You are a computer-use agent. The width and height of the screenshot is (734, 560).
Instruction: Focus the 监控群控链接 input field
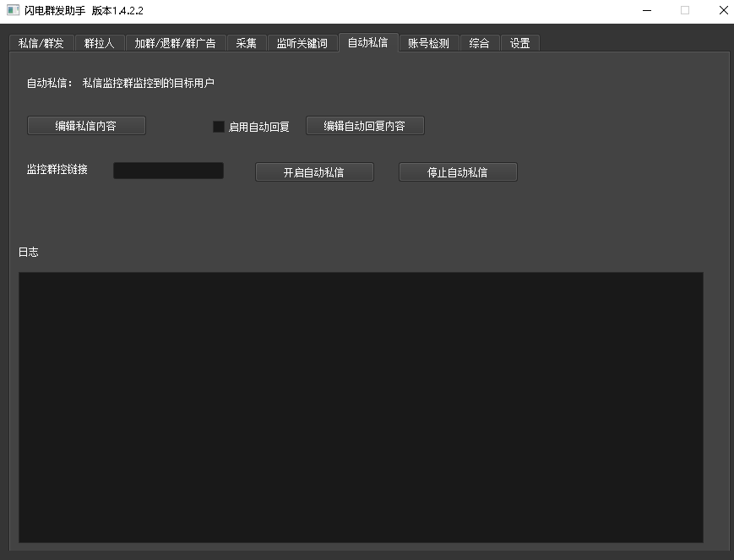coord(168,171)
